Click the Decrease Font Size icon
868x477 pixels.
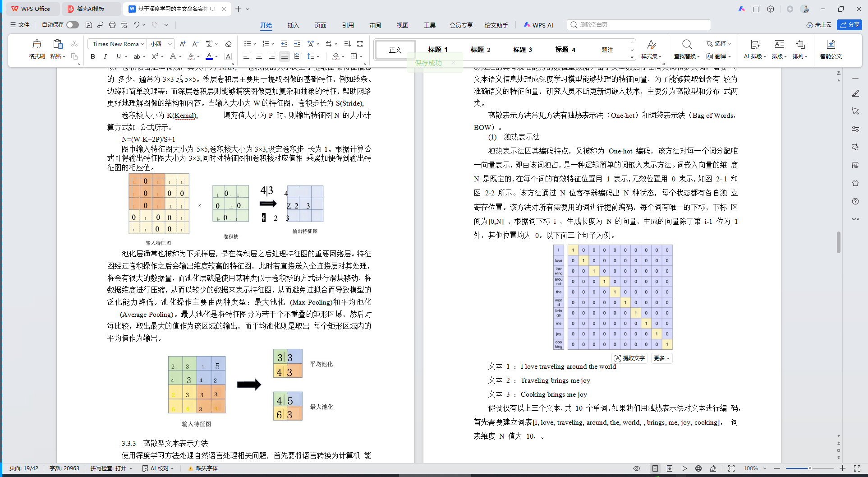(195, 44)
